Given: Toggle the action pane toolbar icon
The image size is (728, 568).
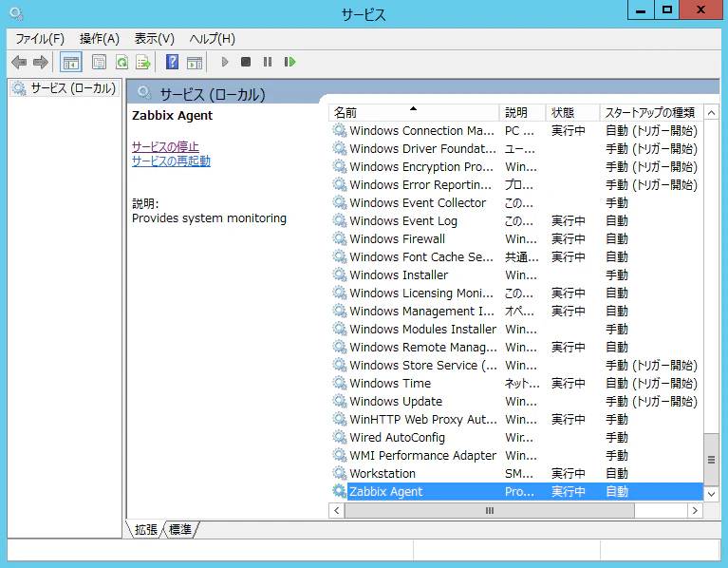Looking at the screenshot, I should [x=195, y=63].
